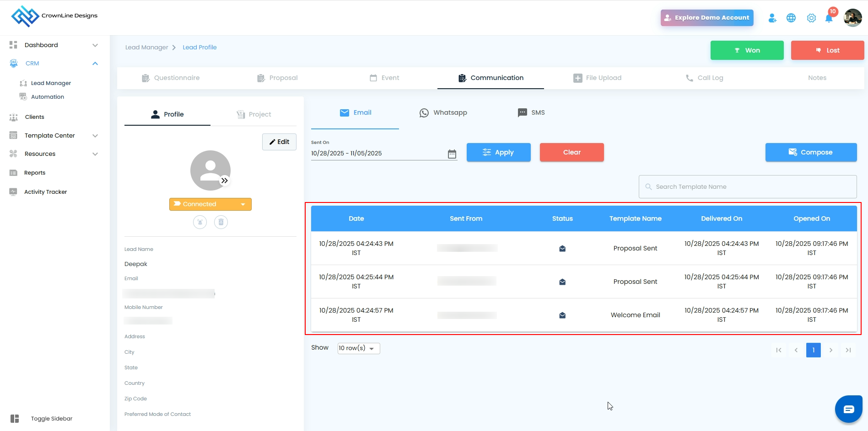Image resolution: width=868 pixels, height=431 pixels.
Task: Open the rows per page dropdown
Action: pyautogui.click(x=359, y=348)
